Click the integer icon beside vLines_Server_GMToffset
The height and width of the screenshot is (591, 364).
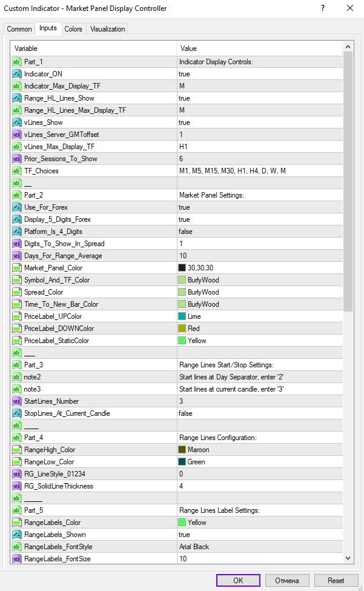pyautogui.click(x=16, y=135)
